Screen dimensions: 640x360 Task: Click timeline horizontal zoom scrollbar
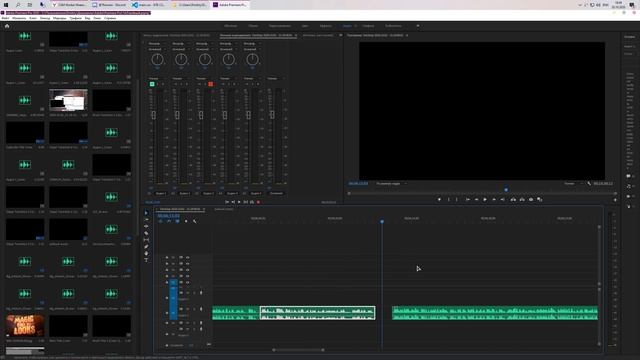[x=298, y=350]
